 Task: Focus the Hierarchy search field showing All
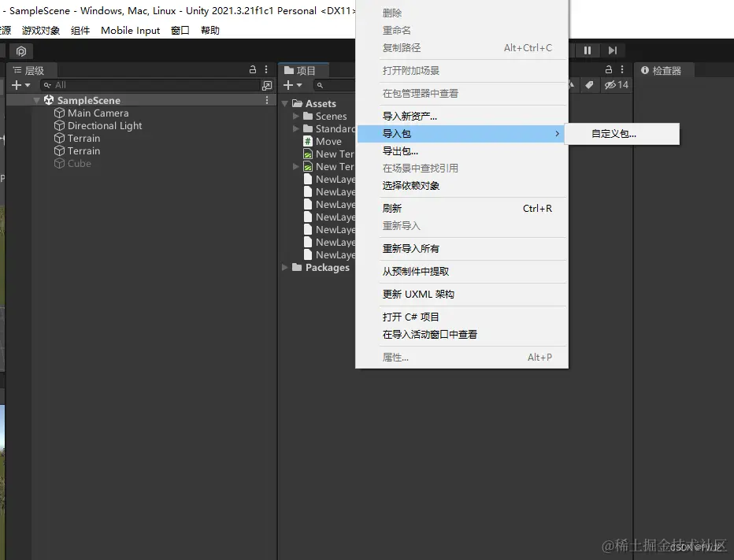(150, 85)
